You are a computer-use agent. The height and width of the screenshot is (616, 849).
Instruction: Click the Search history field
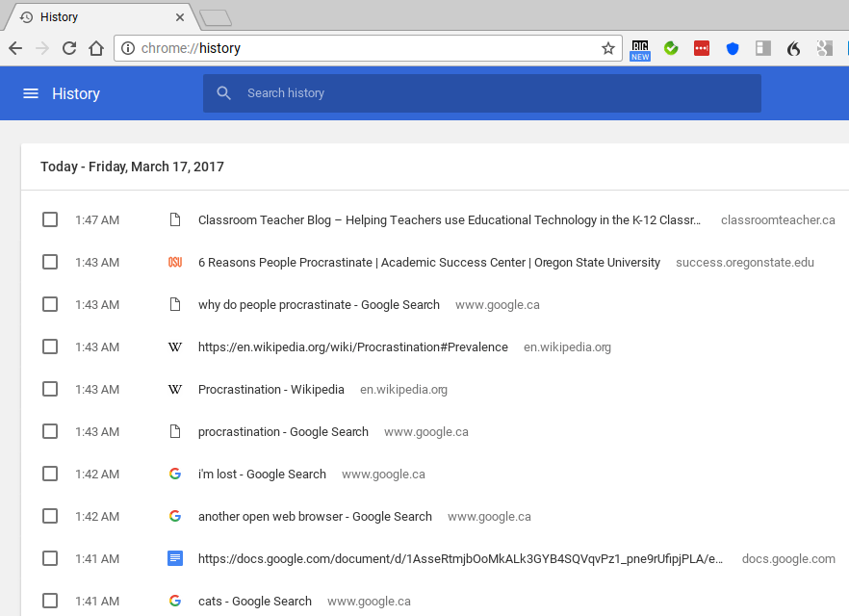[x=481, y=93]
